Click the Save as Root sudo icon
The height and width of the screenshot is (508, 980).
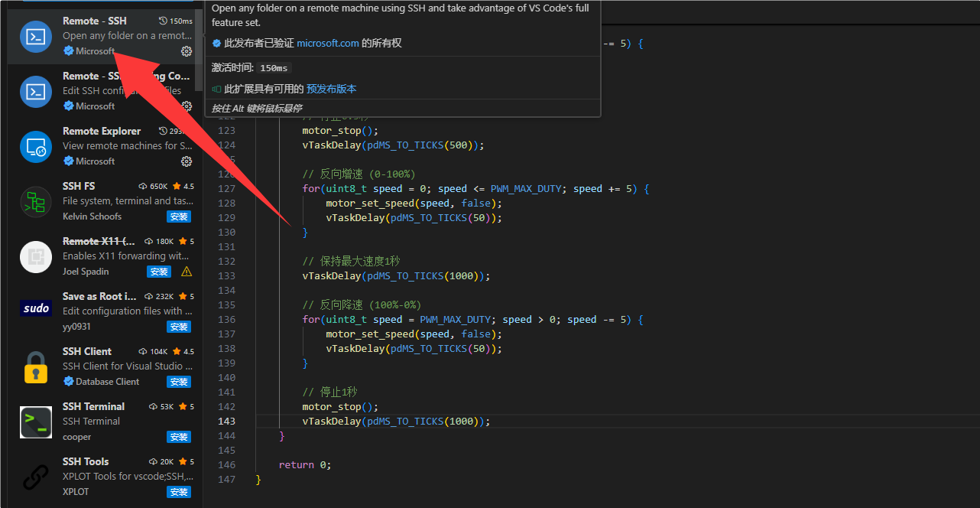click(36, 308)
